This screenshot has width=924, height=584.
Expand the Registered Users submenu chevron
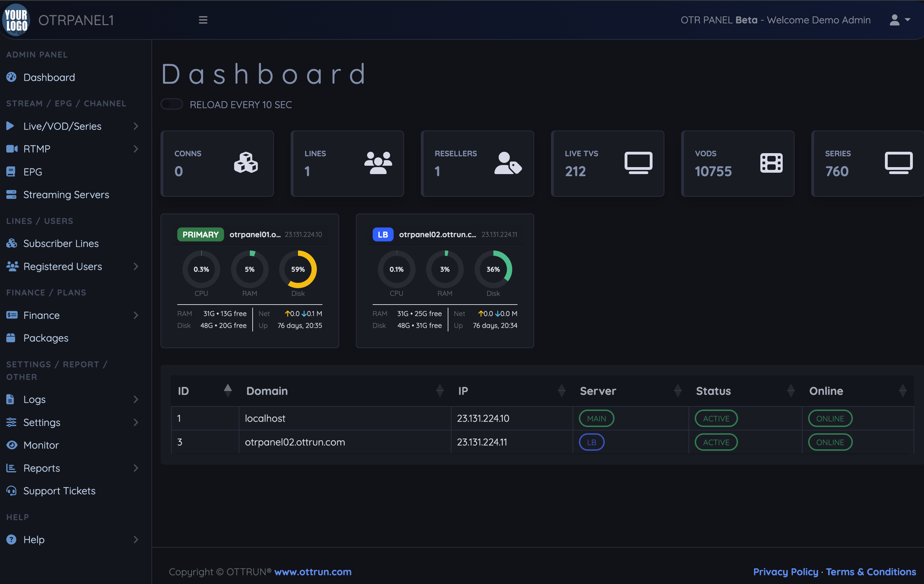(x=136, y=266)
